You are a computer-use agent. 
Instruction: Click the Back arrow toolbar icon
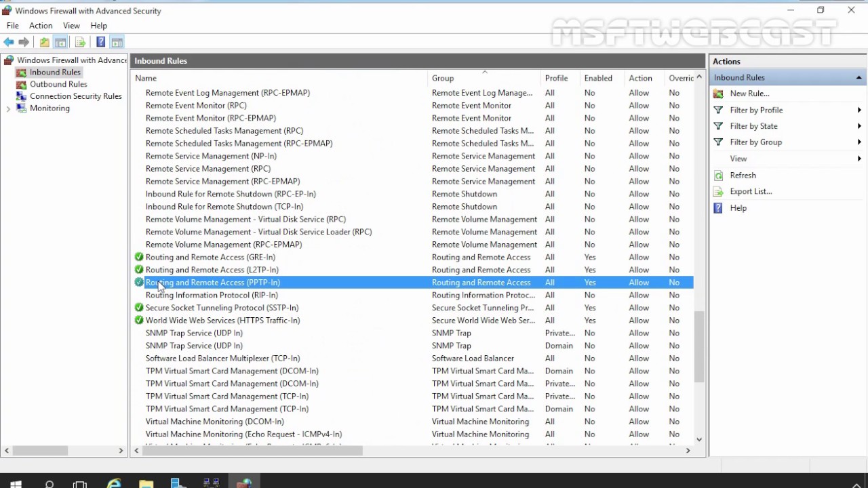coord(9,42)
